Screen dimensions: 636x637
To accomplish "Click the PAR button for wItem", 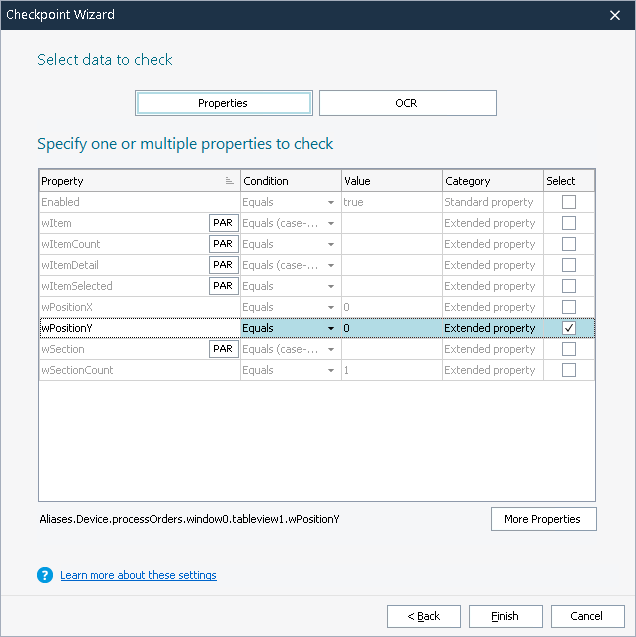I will tap(223, 223).
